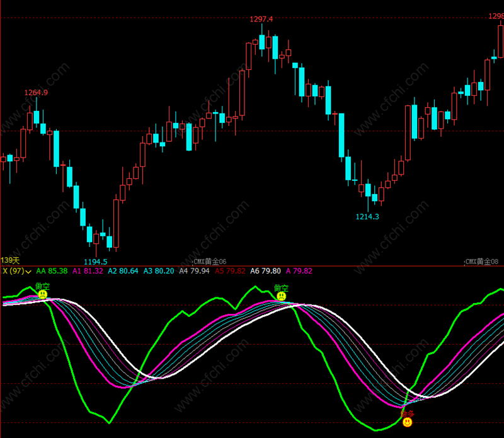This screenshot has height=438, width=504.
Task: Click the smiley-face long signal icon
Action: (x=407, y=422)
